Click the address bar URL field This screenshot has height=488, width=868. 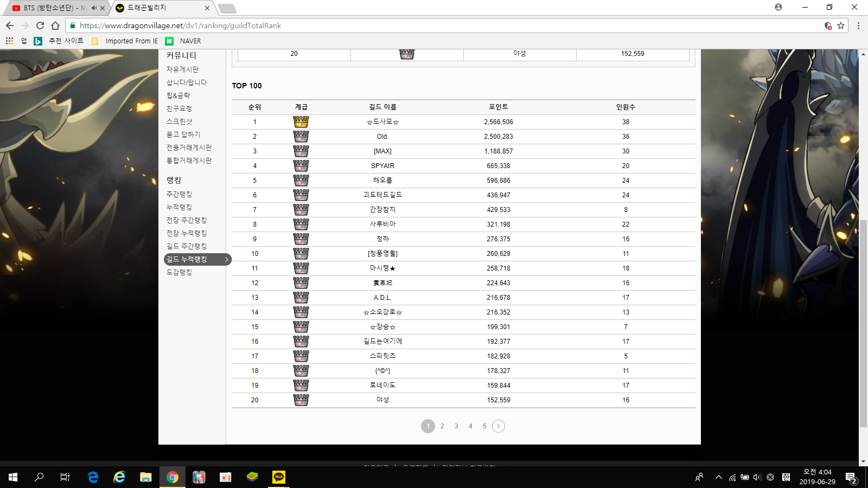coord(434,25)
